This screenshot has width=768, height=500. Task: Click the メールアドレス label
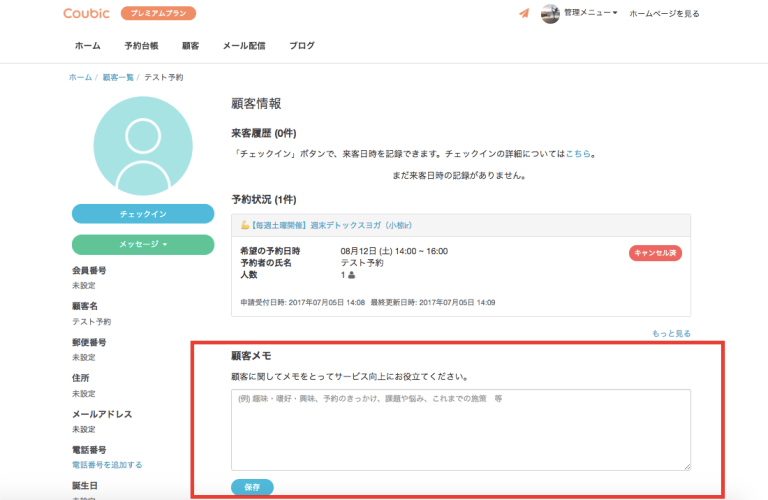102,414
